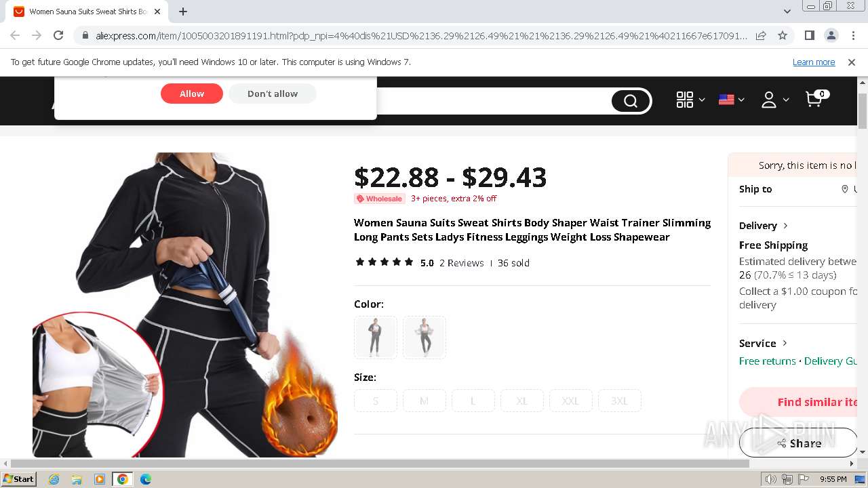Open the shopping cart icon
Screen dimensions: 868x488
click(814, 100)
